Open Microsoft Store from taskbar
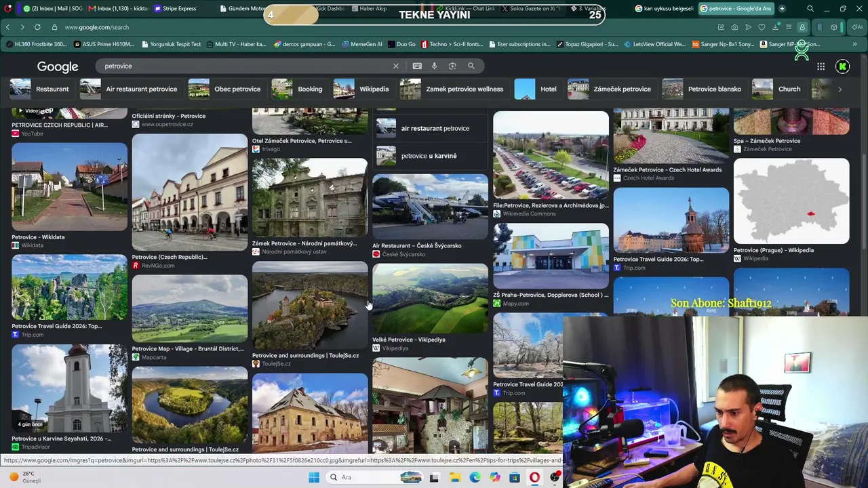Viewport: 868px width, 488px height. [x=515, y=477]
